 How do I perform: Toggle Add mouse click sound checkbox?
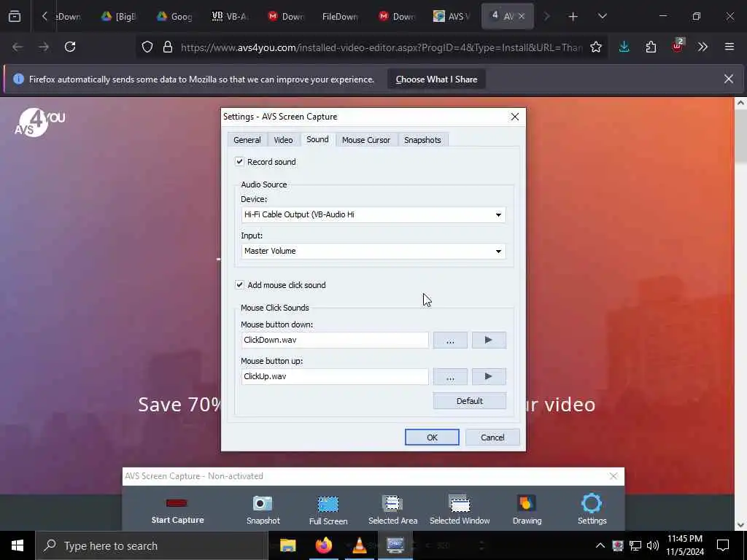[239, 285]
